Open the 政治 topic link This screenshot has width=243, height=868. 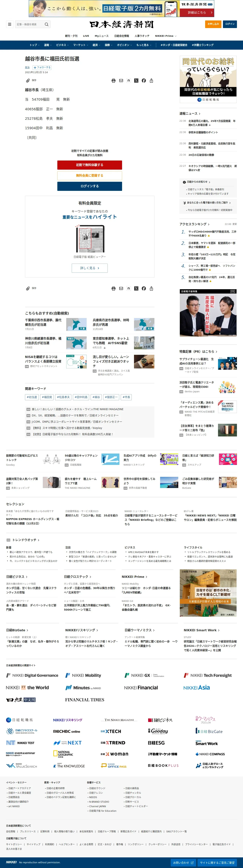tap(27, 67)
